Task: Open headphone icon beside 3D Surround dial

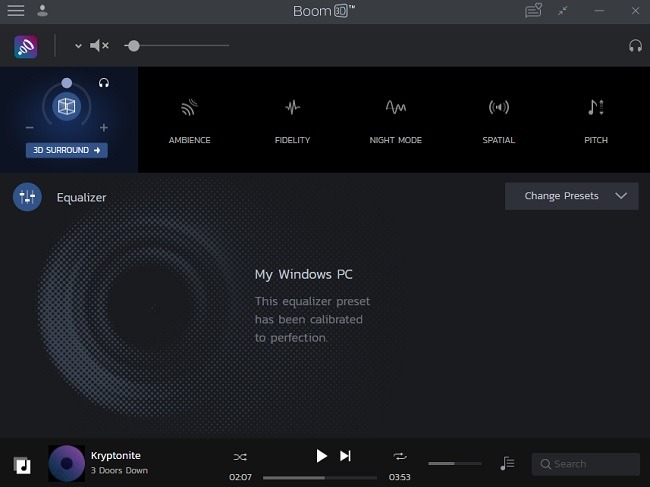Action: (104, 83)
